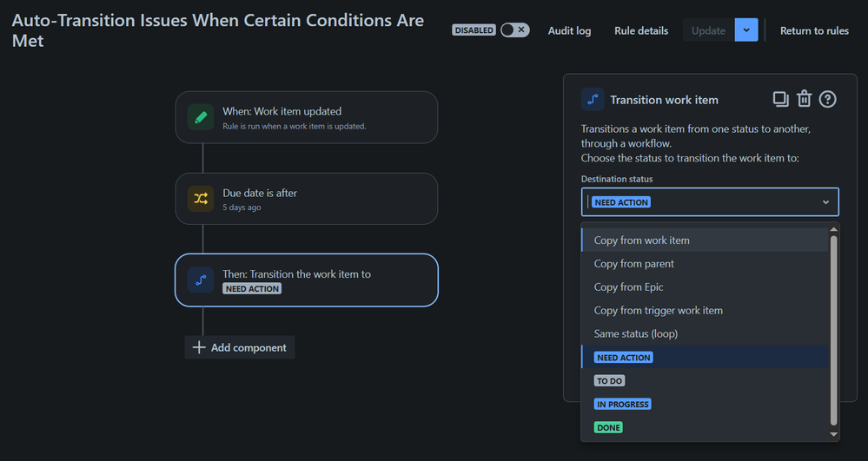Select the When: Work item updated trigger

[307, 117]
